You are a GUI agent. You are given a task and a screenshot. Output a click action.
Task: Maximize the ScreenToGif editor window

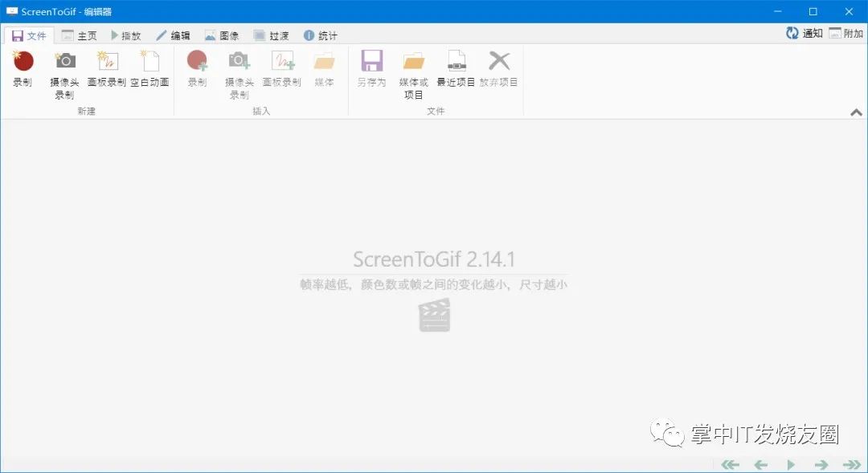click(x=813, y=11)
